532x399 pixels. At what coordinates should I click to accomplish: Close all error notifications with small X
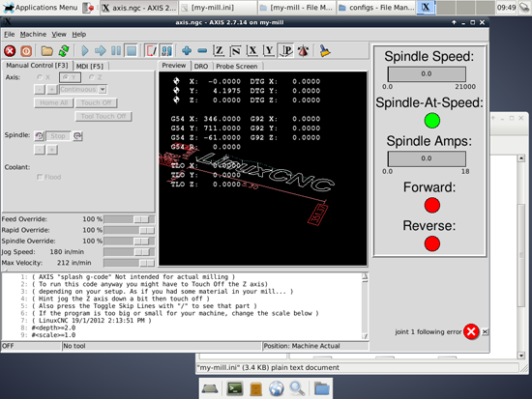(x=486, y=332)
